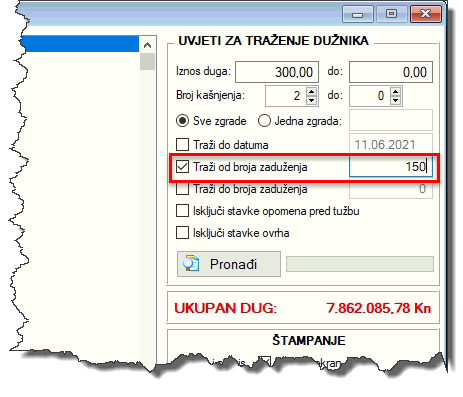The image size is (463, 397).
Task: Select the highlighted blue list row
Action: pyautogui.click(x=81, y=44)
